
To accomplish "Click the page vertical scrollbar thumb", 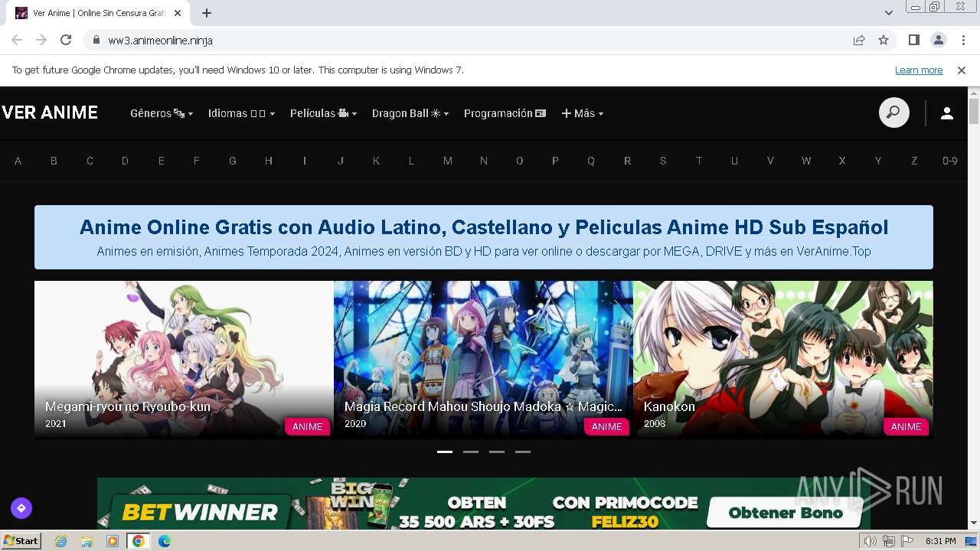I will [x=974, y=111].
